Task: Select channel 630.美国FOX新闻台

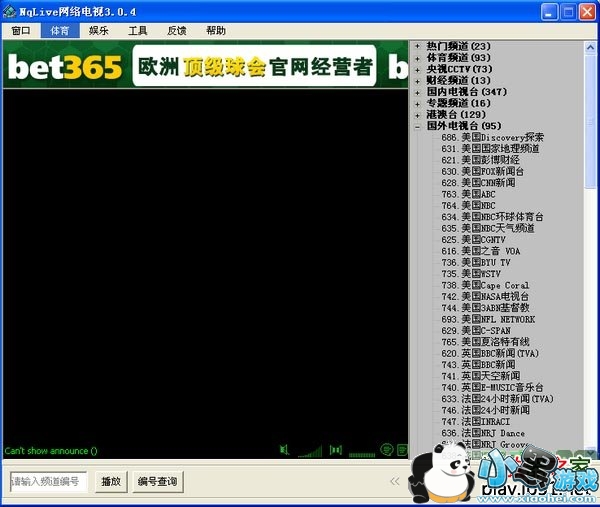Action: click(x=483, y=171)
